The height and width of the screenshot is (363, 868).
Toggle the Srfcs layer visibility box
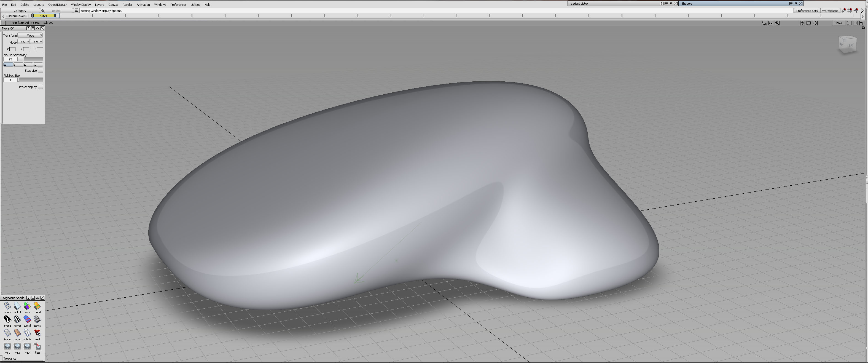57,16
